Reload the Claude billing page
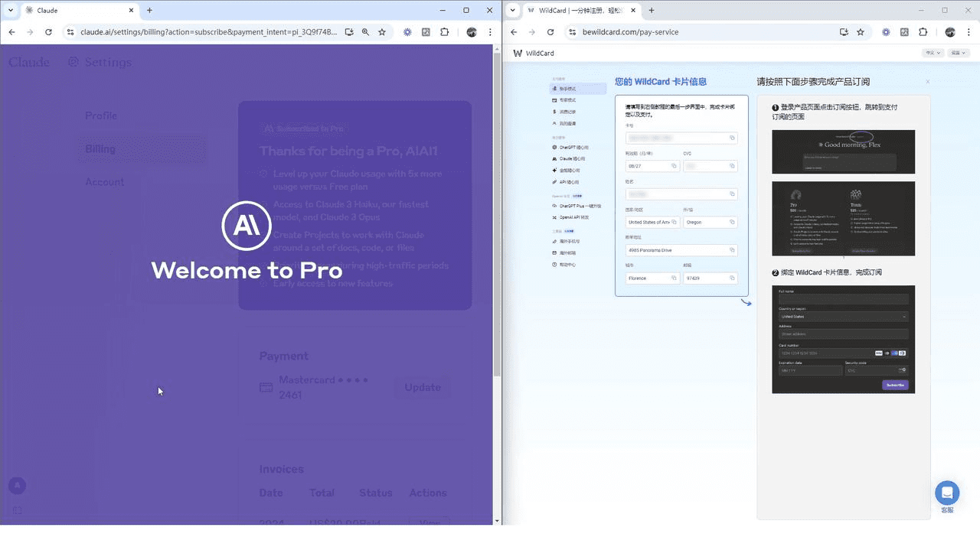 [48, 32]
